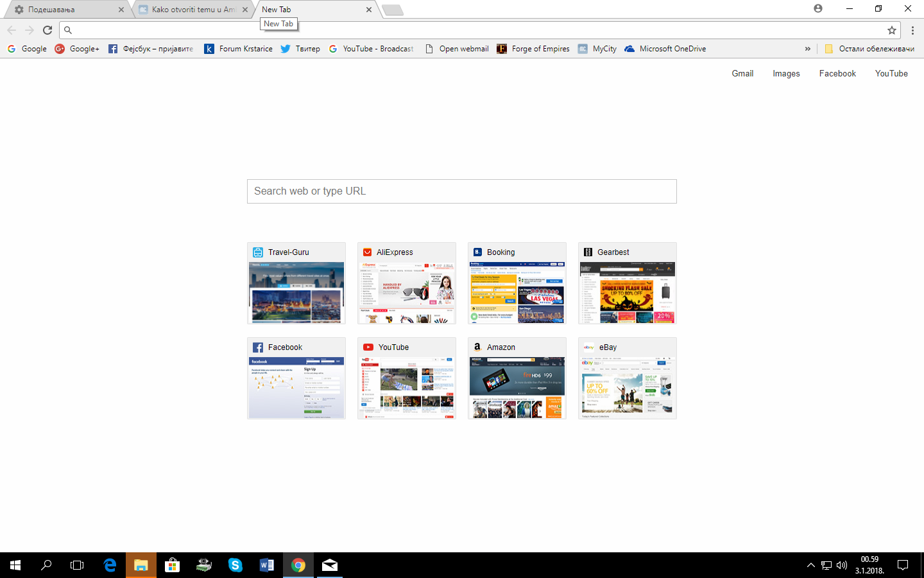Open the Action Center notifications icon

pos(903,565)
